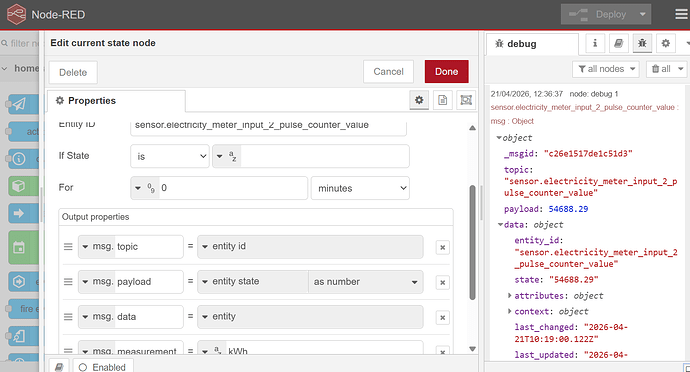Remove the msg.payload output property
690x372 pixels.
pyautogui.click(x=443, y=283)
